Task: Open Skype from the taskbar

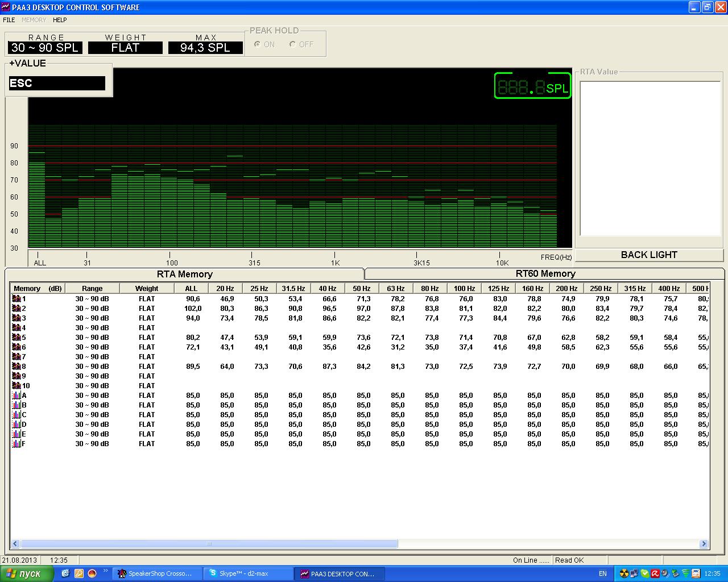Action: 249,573
